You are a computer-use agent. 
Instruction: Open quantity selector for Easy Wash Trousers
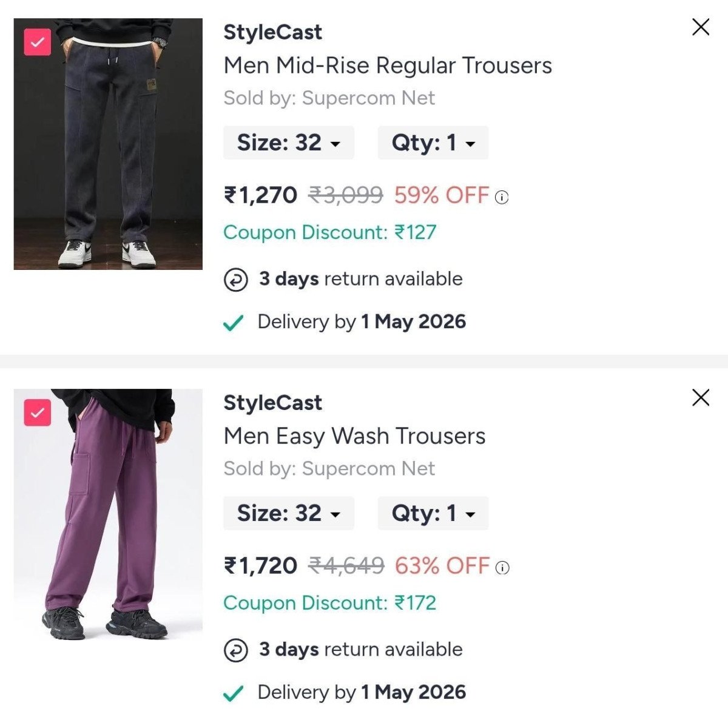coord(433,513)
